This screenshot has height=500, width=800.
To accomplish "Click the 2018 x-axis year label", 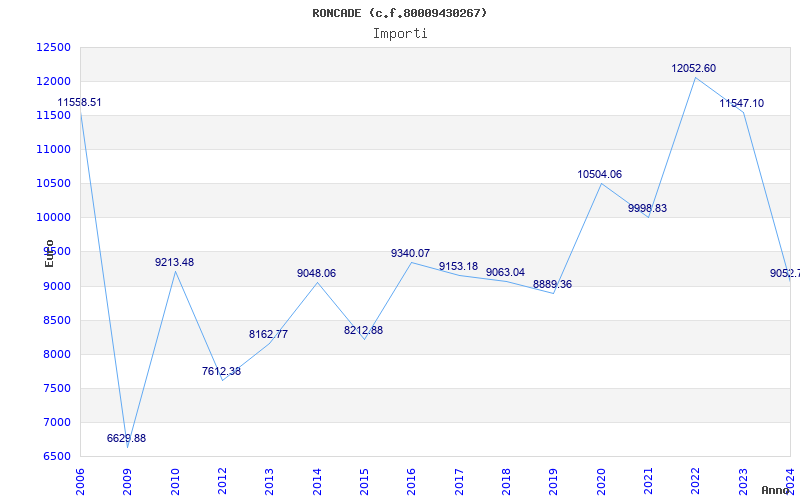I will tap(506, 482).
